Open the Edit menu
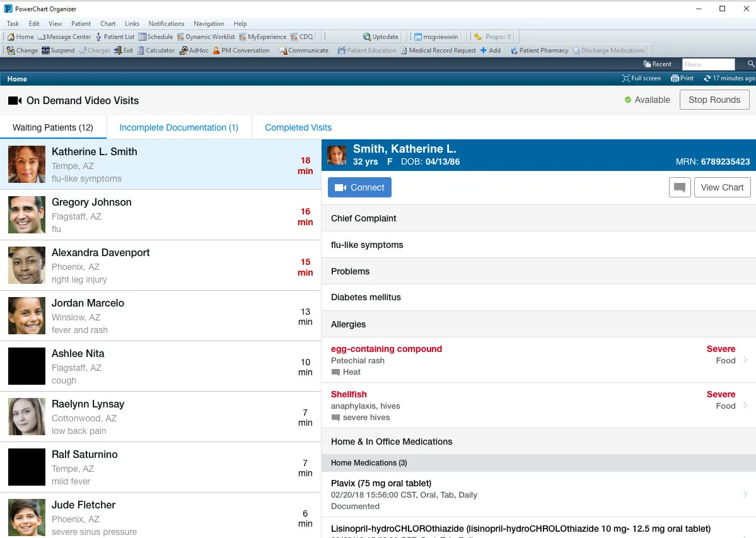The height and width of the screenshot is (538, 756). coord(34,23)
